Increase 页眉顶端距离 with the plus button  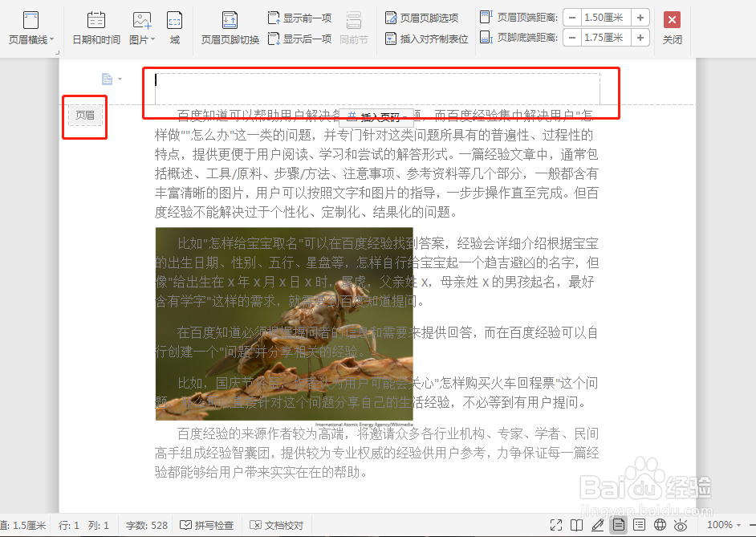tap(640, 18)
